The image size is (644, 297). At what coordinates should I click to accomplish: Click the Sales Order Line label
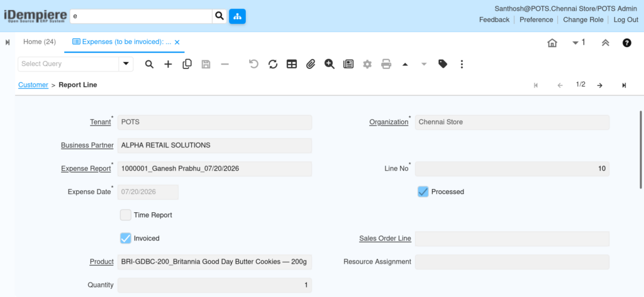pos(386,239)
